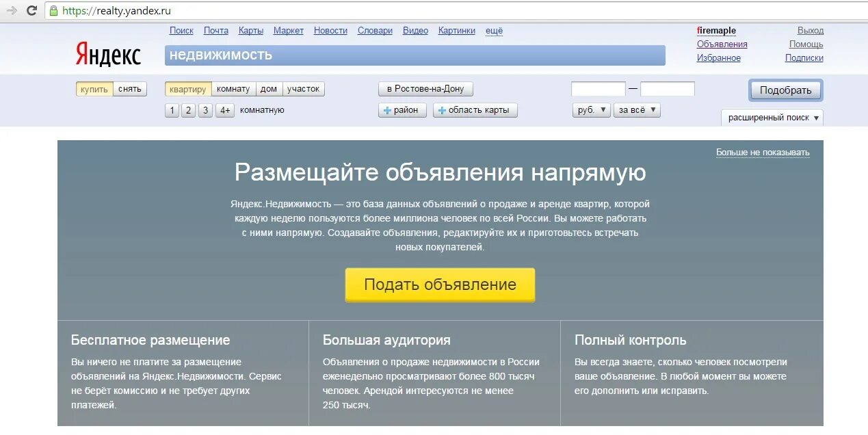The width and height of the screenshot is (868, 435).
Task: Click the Размещайте объявления напрямую heading
Action: (440, 172)
